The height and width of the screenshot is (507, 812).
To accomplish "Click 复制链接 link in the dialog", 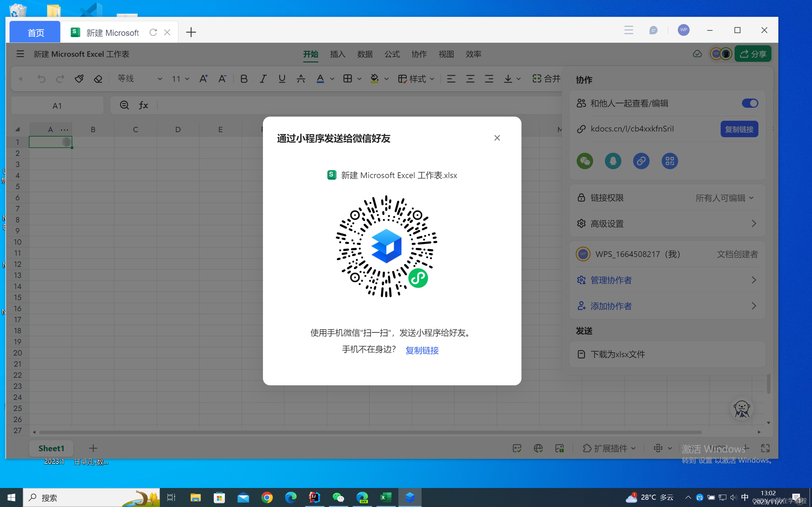I will pos(422,350).
